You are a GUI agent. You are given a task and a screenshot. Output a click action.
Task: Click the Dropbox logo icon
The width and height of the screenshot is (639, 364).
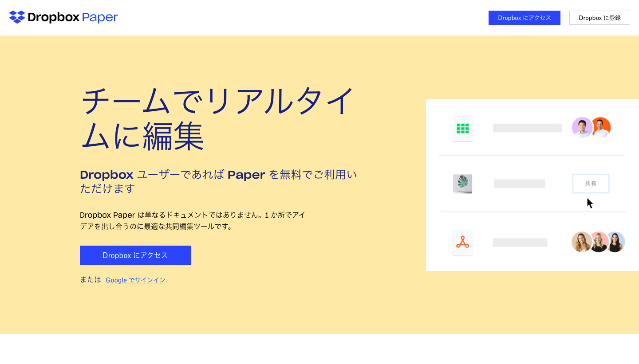pyautogui.click(x=16, y=17)
